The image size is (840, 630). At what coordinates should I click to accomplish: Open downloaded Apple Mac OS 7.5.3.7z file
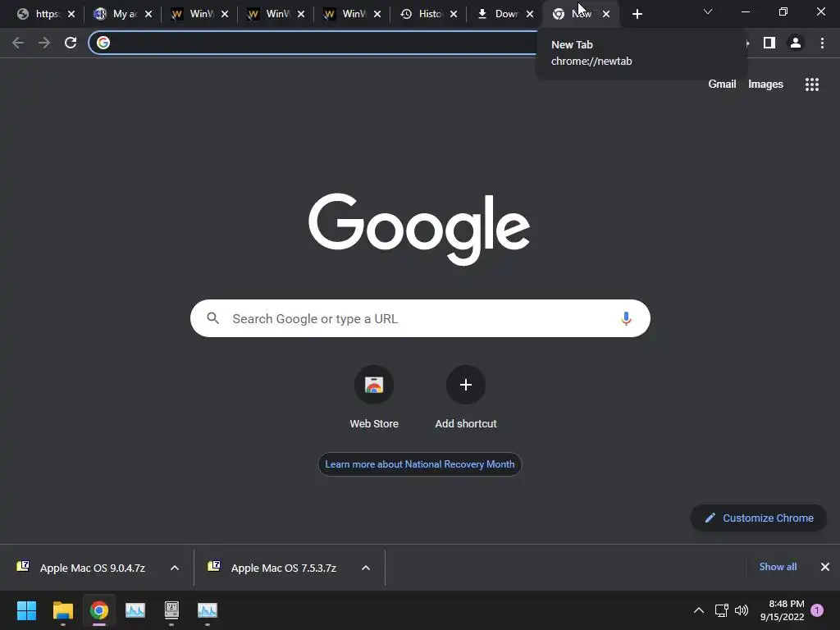283,568
